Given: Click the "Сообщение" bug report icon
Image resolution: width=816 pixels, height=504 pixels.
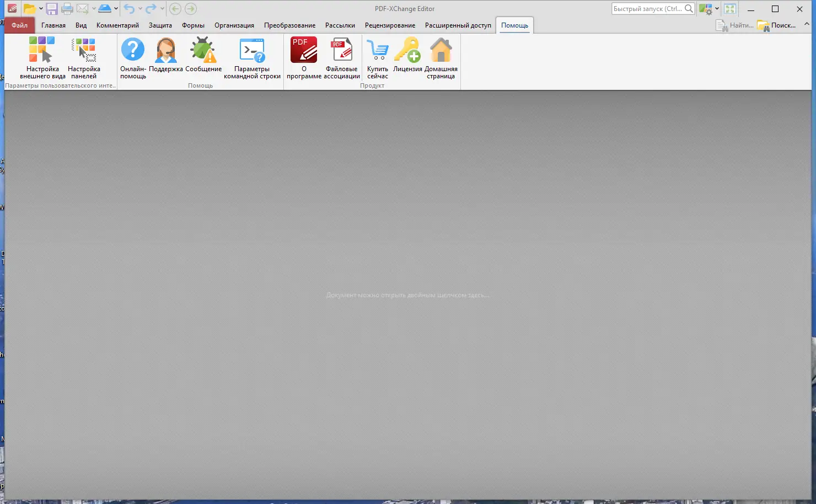Looking at the screenshot, I should (x=203, y=55).
